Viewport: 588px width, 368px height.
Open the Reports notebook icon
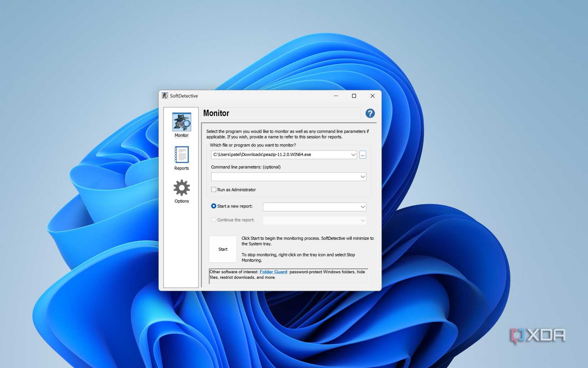click(x=181, y=155)
